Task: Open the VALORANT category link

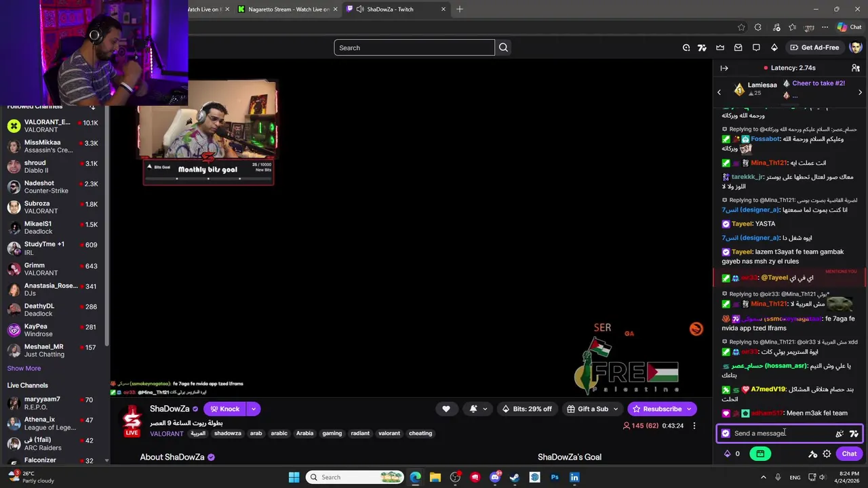Action: [167, 434]
